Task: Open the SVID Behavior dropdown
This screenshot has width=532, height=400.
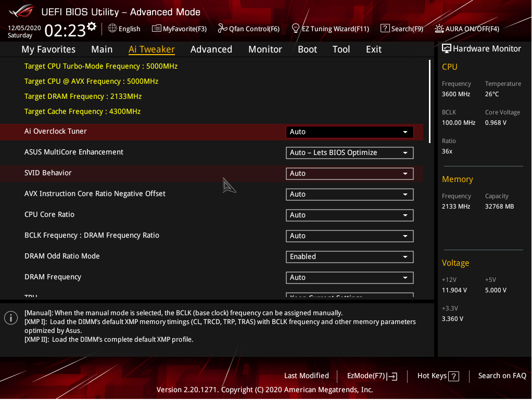Action: [349, 174]
